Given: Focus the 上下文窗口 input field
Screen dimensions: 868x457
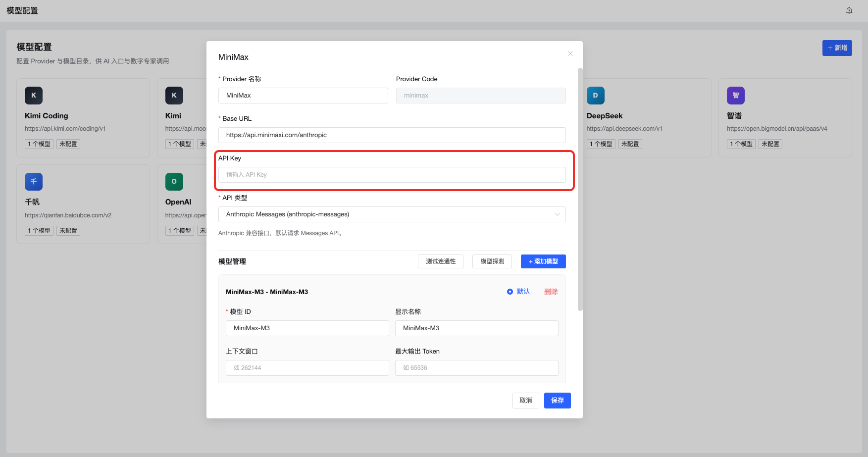Looking at the screenshot, I should 307,368.
